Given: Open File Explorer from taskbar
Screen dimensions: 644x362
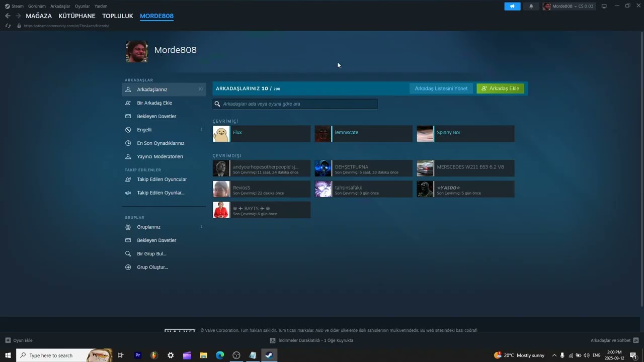Looking at the screenshot, I should [x=203, y=355].
